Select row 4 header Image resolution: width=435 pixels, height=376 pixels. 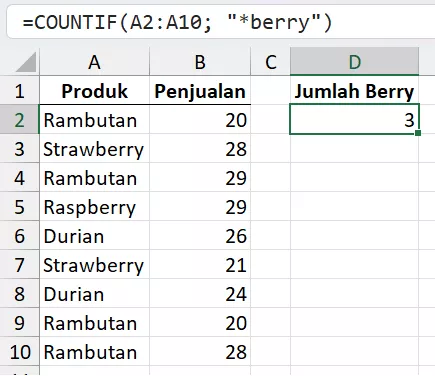pyautogui.click(x=19, y=178)
